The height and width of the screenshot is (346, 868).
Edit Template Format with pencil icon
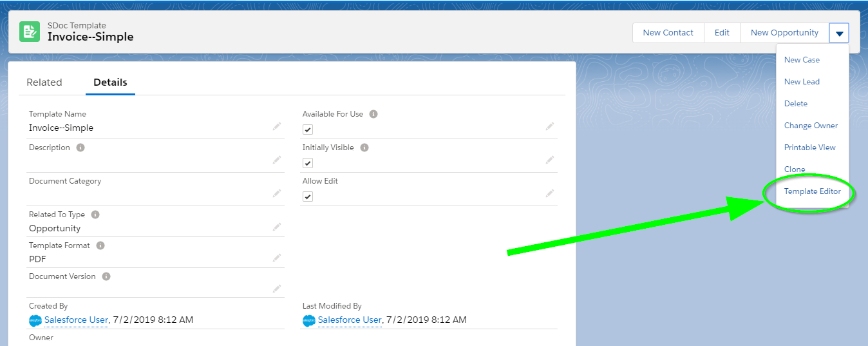pos(277,258)
